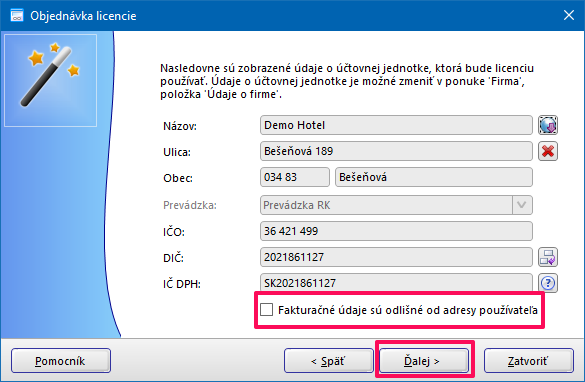Open the Pomocník help button

click(61, 361)
